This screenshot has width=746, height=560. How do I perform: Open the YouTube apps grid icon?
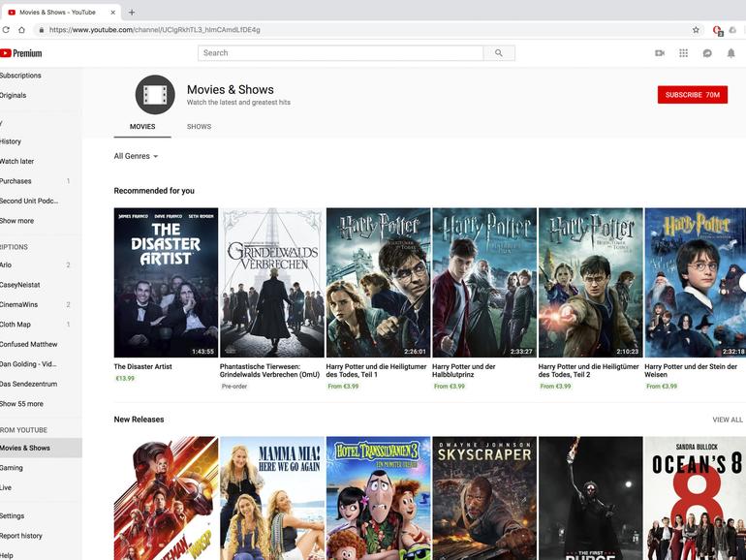click(x=683, y=53)
